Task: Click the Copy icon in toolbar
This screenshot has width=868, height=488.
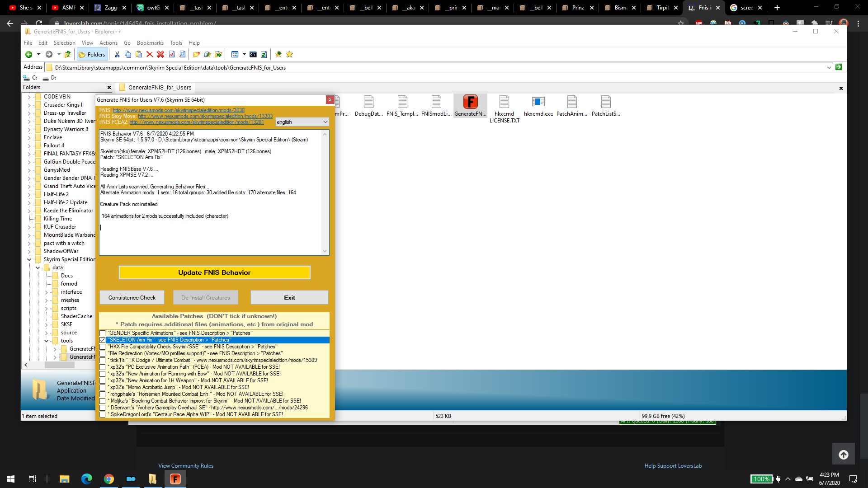Action: coord(128,55)
